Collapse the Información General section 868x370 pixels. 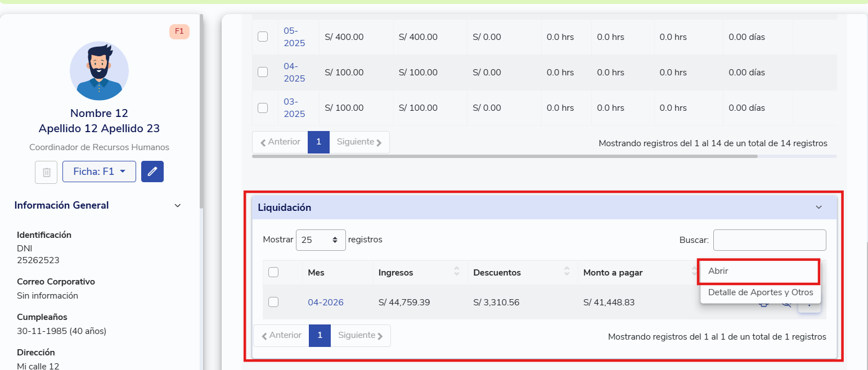(178, 206)
